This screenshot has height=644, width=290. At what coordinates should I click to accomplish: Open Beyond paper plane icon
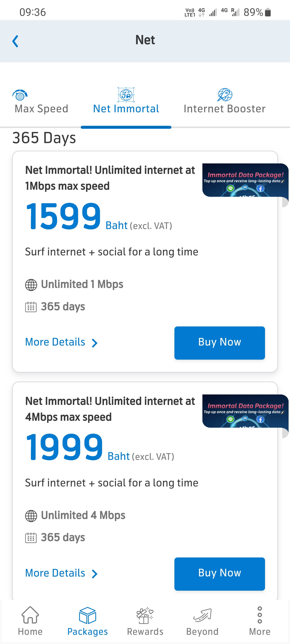click(x=202, y=615)
